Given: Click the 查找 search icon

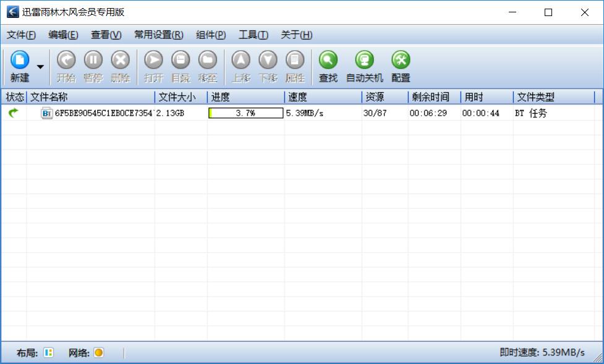Looking at the screenshot, I should coord(328,60).
